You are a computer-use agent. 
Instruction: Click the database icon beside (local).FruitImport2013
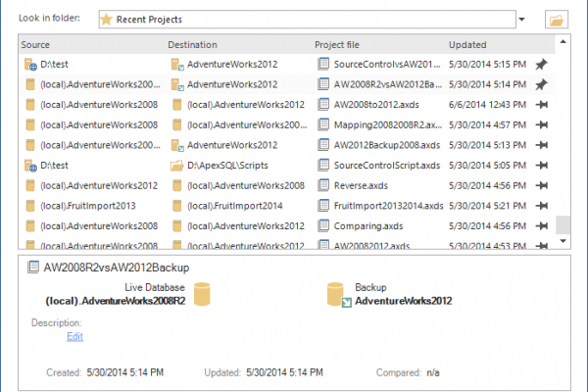30,206
